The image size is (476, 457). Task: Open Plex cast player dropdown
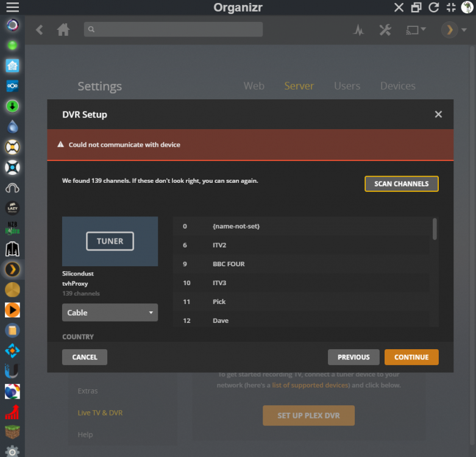[416, 30]
